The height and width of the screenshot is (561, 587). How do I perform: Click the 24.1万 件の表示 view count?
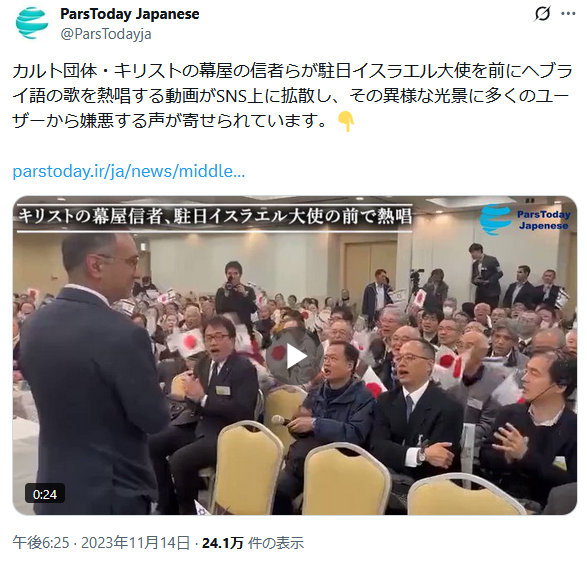[253, 543]
